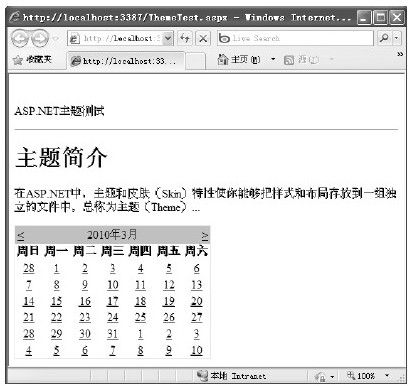Minimize the Internet Explorer window
Image resolution: width=408 pixels, height=386 pixels.
click(x=364, y=17)
